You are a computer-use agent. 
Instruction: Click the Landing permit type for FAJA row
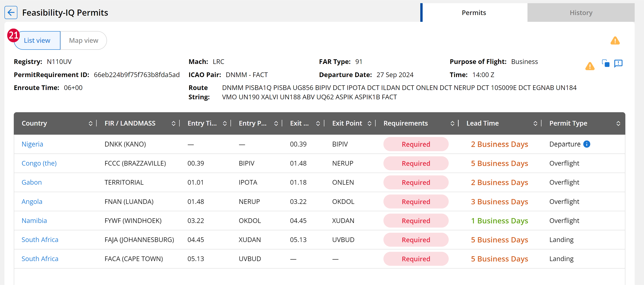(561, 239)
